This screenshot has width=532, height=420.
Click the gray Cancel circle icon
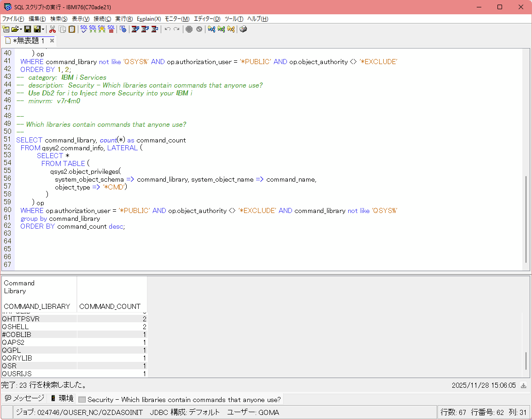point(199,29)
